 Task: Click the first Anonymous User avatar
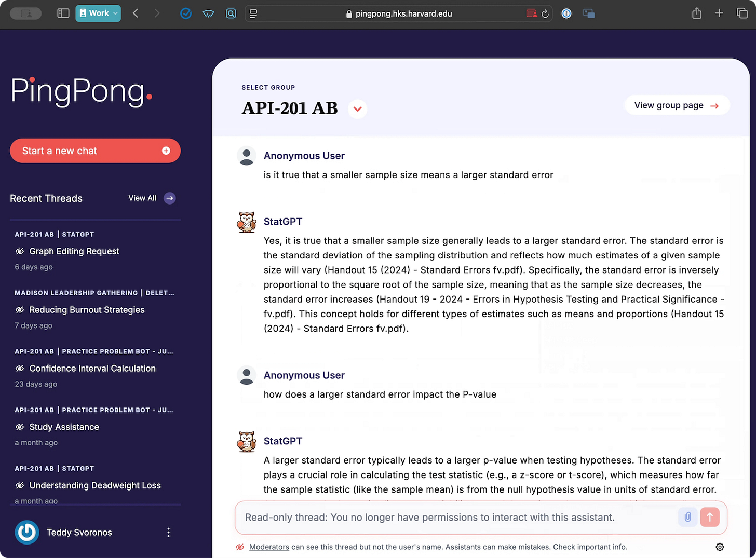[247, 156]
